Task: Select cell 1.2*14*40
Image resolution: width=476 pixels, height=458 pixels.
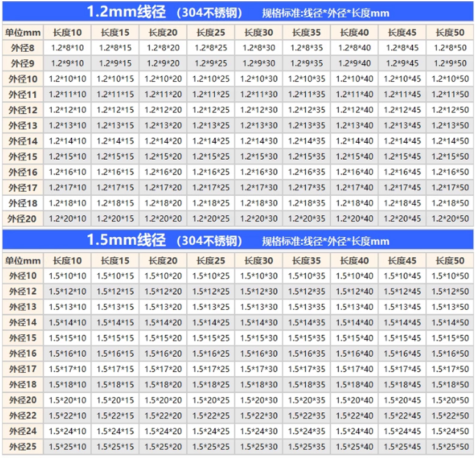Action: (x=355, y=141)
